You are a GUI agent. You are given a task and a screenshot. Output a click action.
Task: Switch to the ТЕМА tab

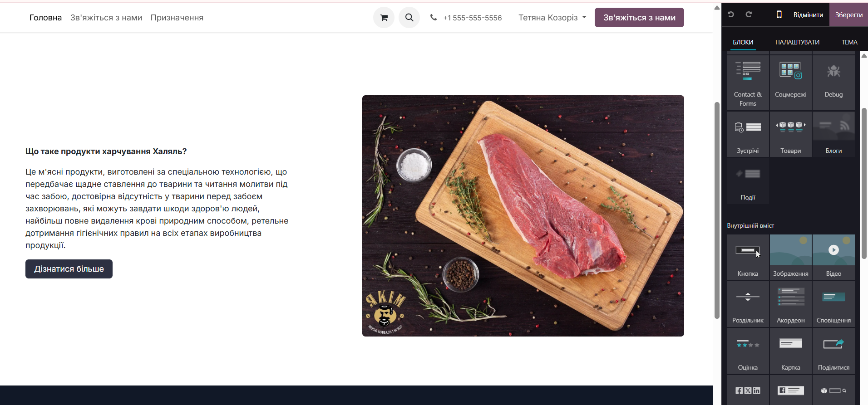[x=849, y=42]
